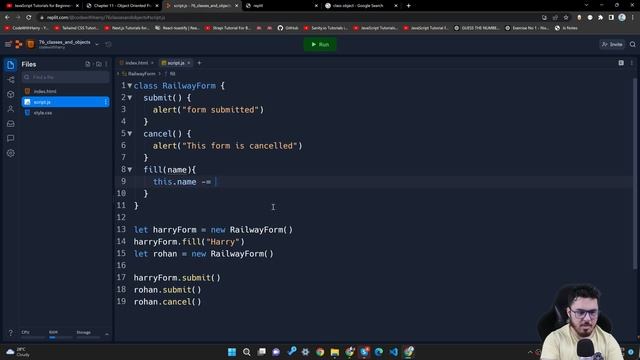Click the weather widget in taskbar

18,352
